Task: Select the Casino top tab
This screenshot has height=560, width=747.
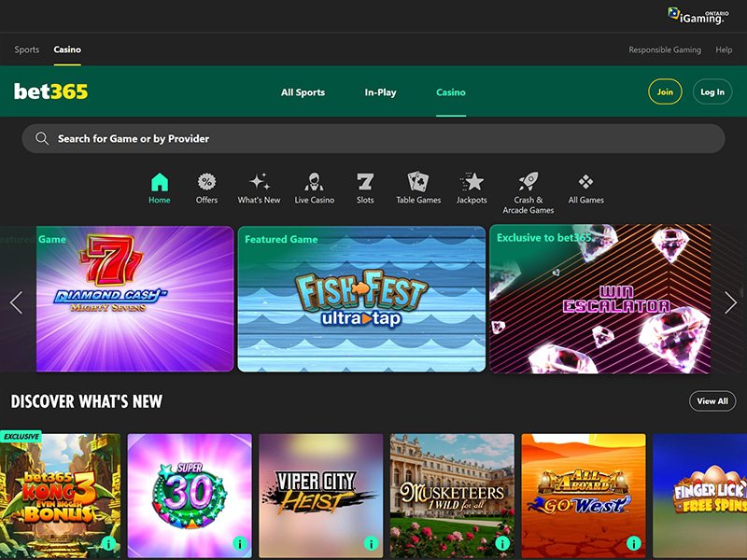Action: (x=67, y=49)
